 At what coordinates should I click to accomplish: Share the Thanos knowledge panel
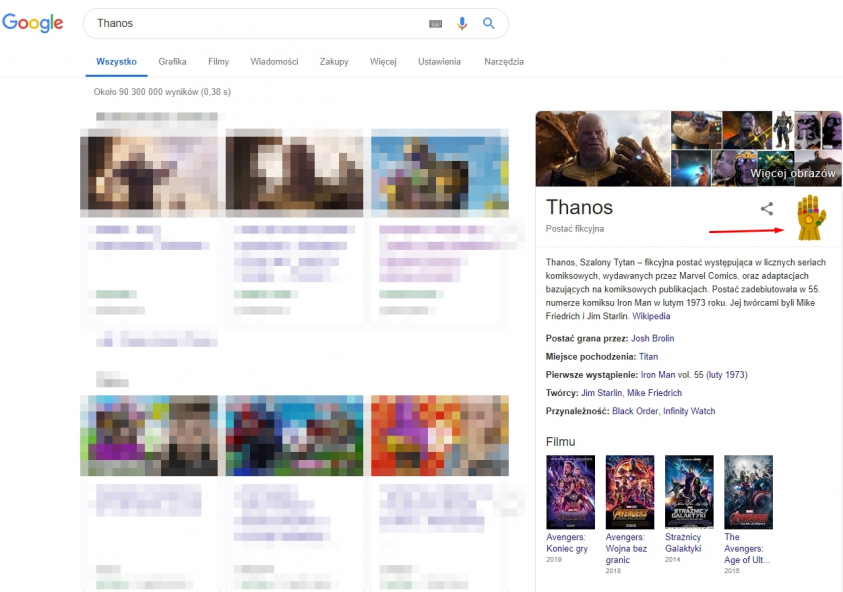coord(766,209)
